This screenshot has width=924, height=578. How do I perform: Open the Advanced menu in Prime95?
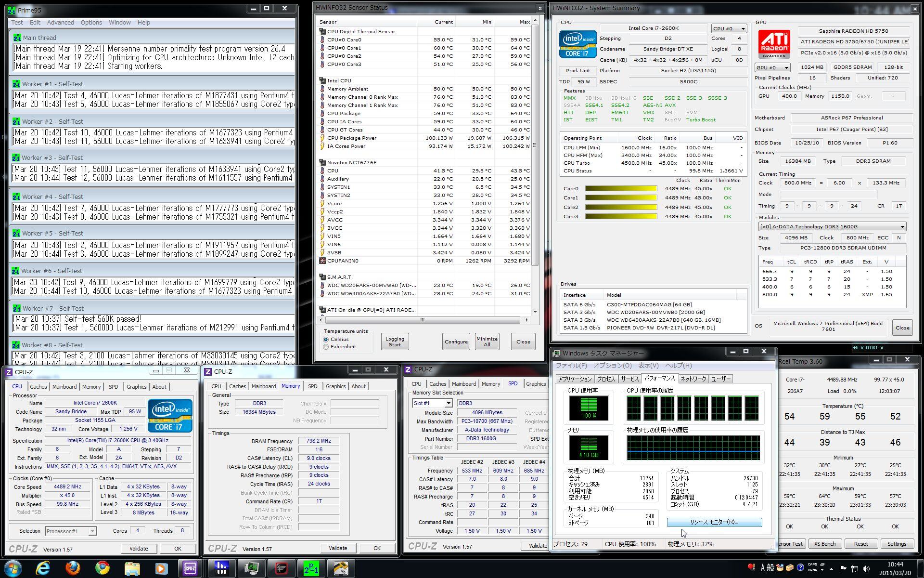coord(60,22)
